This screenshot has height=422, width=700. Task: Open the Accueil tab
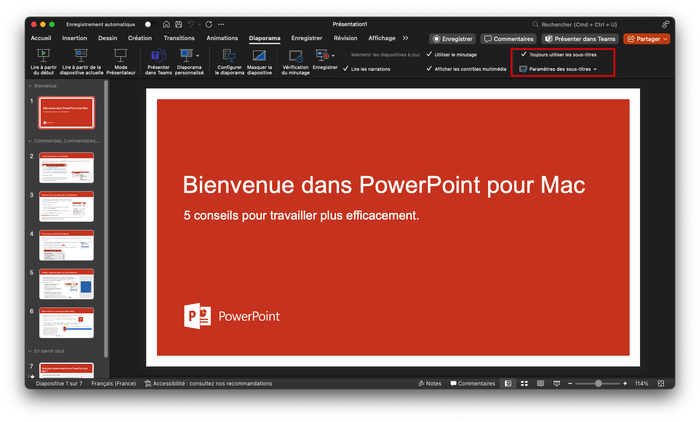point(41,38)
